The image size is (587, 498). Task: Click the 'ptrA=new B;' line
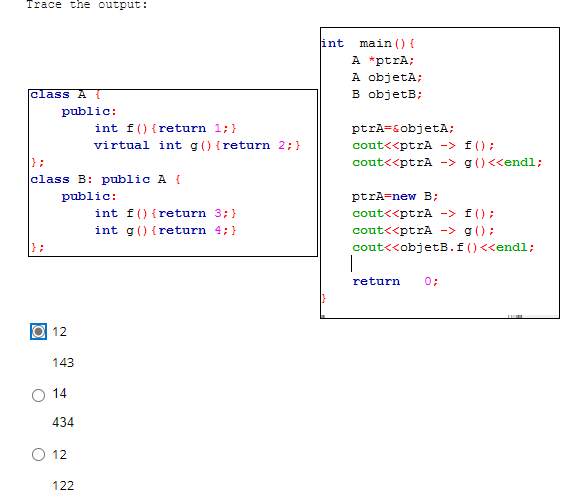tap(395, 196)
